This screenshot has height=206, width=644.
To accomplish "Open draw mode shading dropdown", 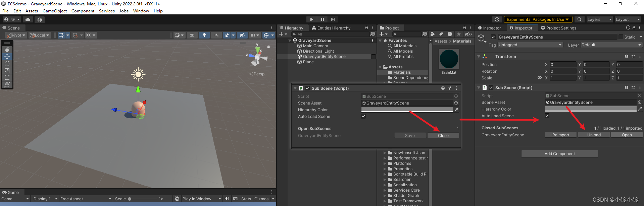I will click(x=179, y=35).
